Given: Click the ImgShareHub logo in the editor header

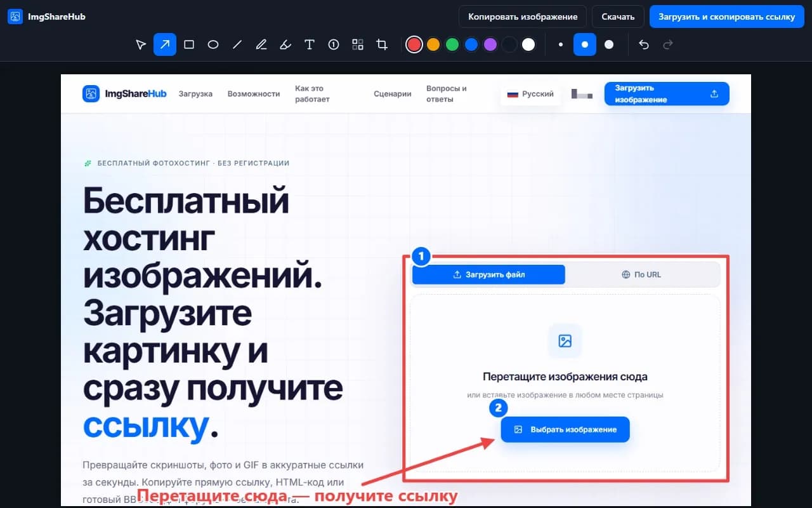Looking at the screenshot, I should pyautogui.click(x=46, y=17).
